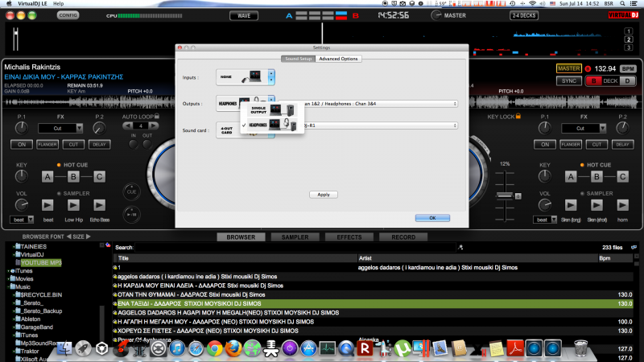The image size is (644, 362).
Task: Enable CUT effect on the left deck
Action: coord(73,145)
